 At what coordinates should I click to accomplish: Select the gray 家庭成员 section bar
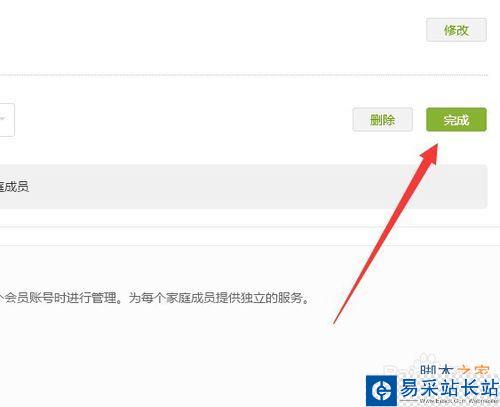(243, 187)
